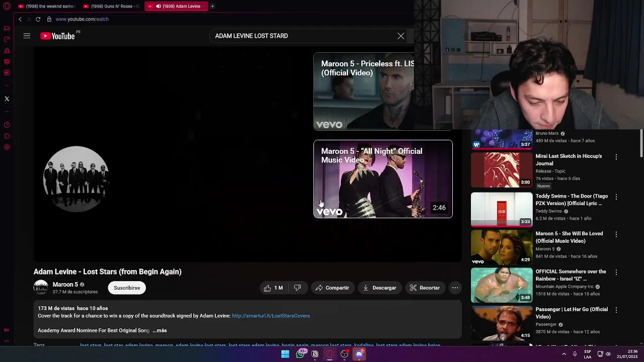The image size is (644, 362).
Task: Reload the page with refresh icon
Action: (x=38, y=19)
